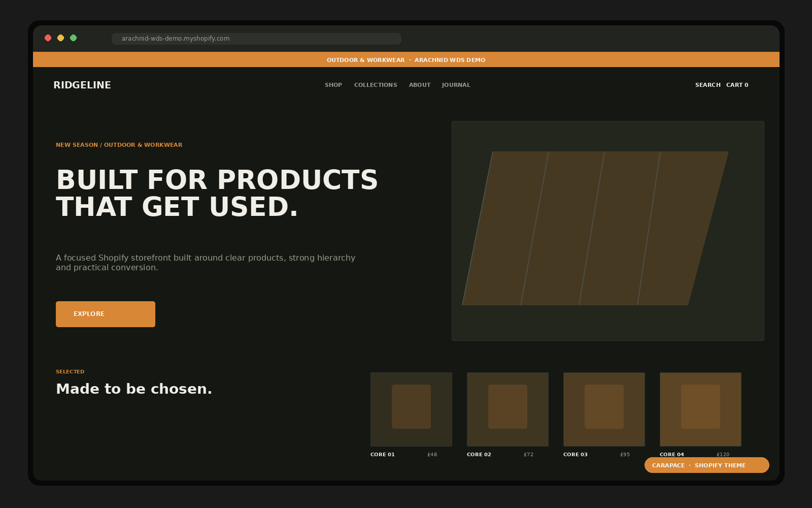The width and height of the screenshot is (812, 508).
Task: Click the 'BUILT FOR PRODUCTS THAT GET USED.' headline
Action: (x=217, y=193)
